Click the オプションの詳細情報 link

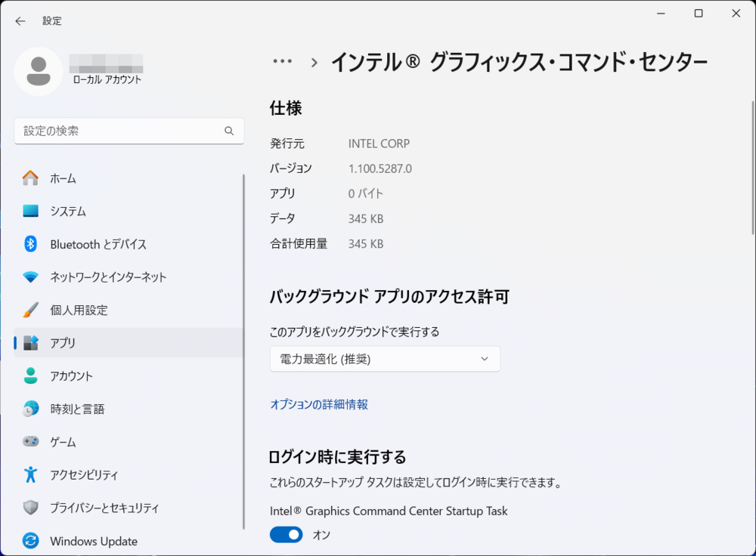coord(319,404)
